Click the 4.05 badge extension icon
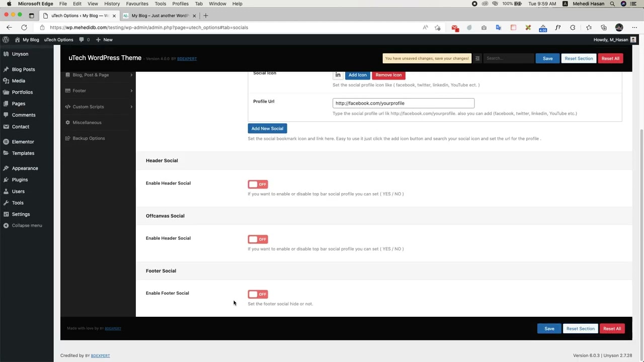The image size is (644, 362). click(543, 28)
